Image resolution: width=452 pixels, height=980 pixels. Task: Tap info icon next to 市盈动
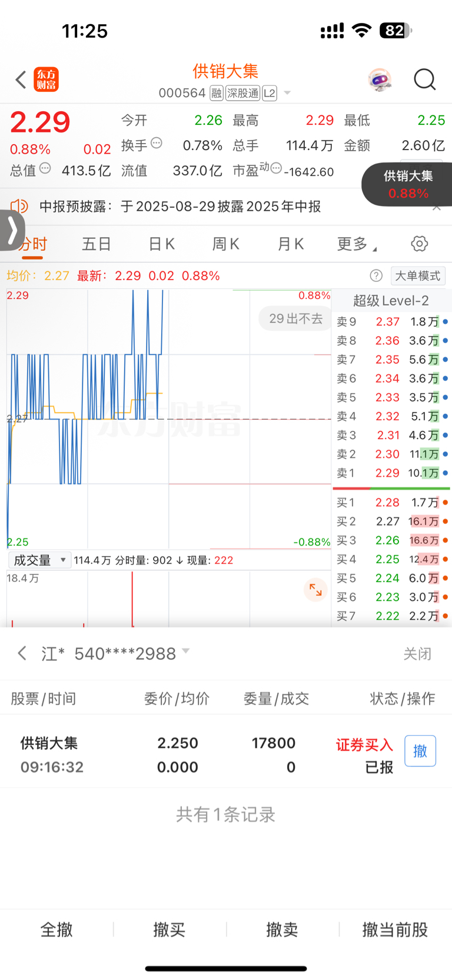(x=276, y=168)
